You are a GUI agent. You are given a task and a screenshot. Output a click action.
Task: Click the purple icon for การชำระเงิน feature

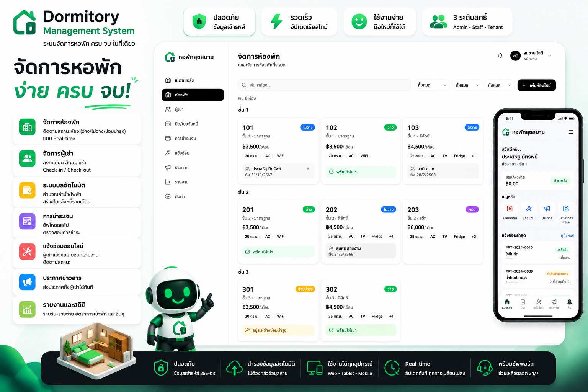pyautogui.click(x=27, y=221)
